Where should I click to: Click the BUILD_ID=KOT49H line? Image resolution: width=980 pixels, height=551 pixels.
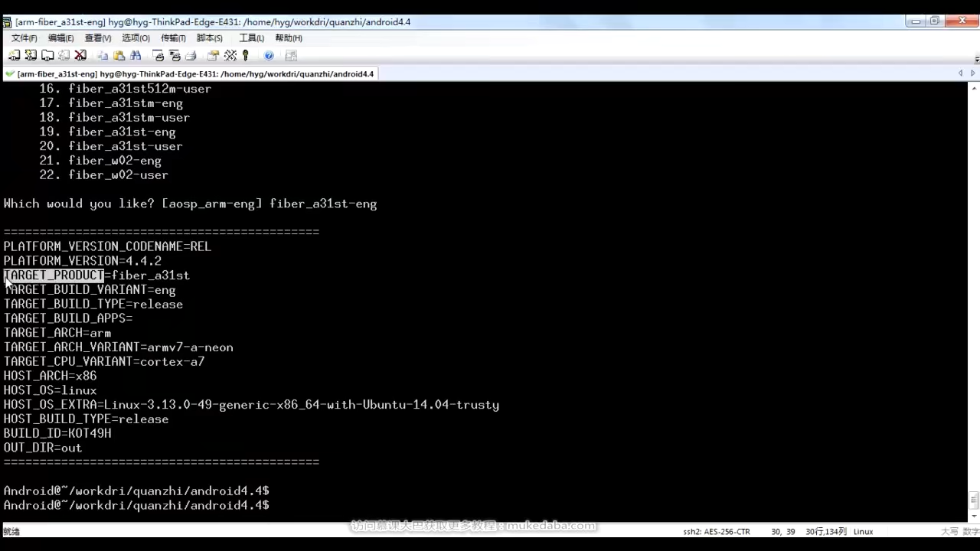pyautogui.click(x=57, y=433)
